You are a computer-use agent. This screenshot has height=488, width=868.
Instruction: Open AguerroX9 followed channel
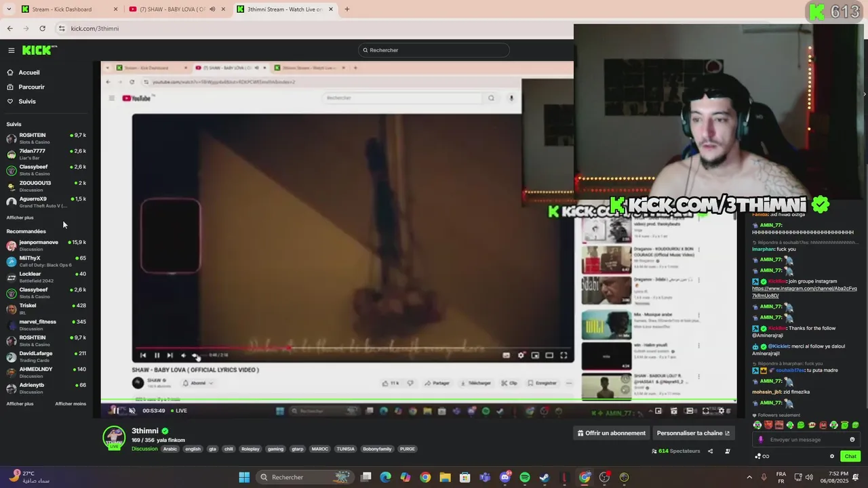click(x=46, y=202)
